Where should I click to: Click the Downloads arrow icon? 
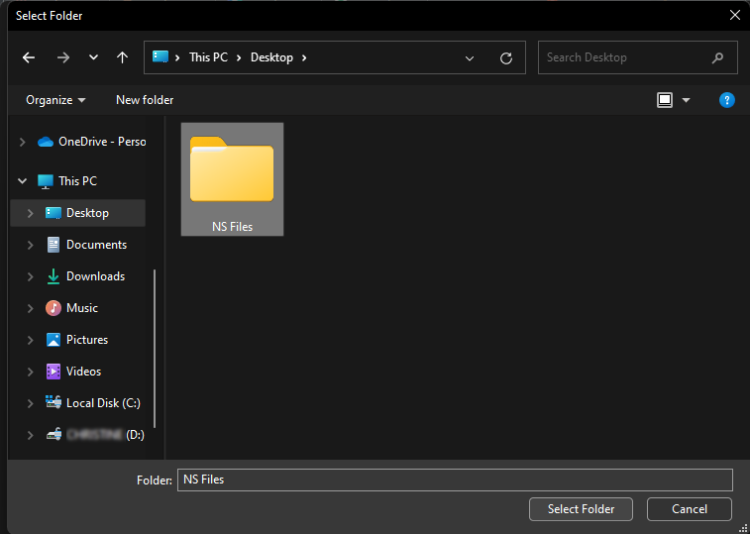tap(53, 277)
